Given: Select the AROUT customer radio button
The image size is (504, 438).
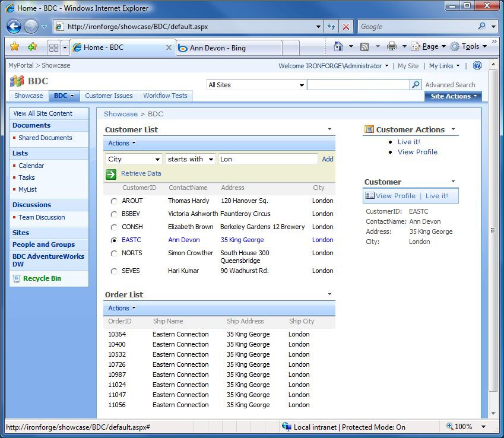Looking at the screenshot, I should pyautogui.click(x=113, y=201).
